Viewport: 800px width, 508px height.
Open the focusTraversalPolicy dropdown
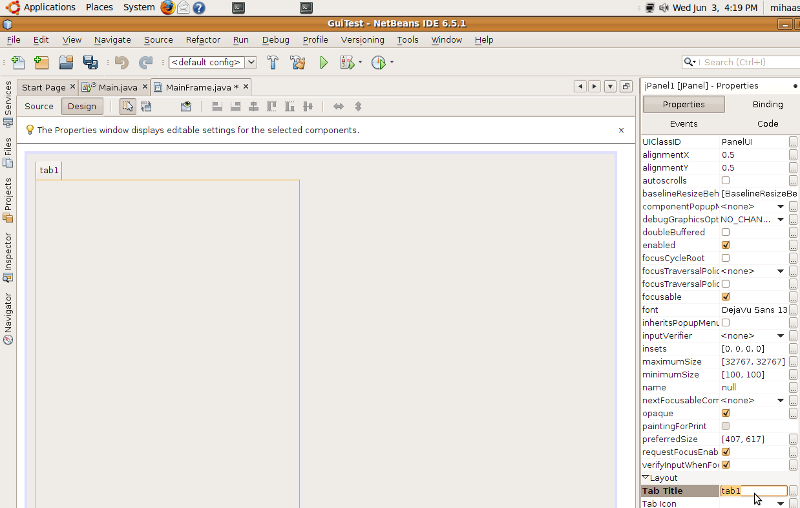pyautogui.click(x=781, y=271)
